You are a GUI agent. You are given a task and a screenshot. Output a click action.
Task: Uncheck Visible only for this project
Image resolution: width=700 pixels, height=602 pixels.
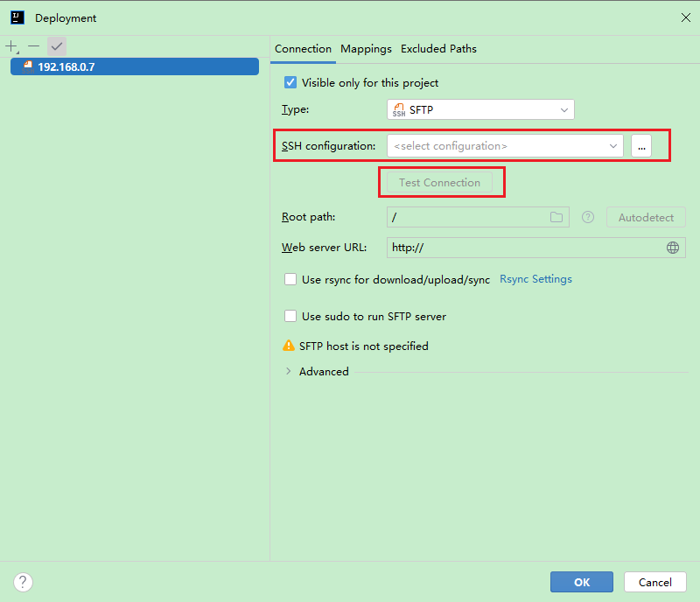pyautogui.click(x=290, y=83)
